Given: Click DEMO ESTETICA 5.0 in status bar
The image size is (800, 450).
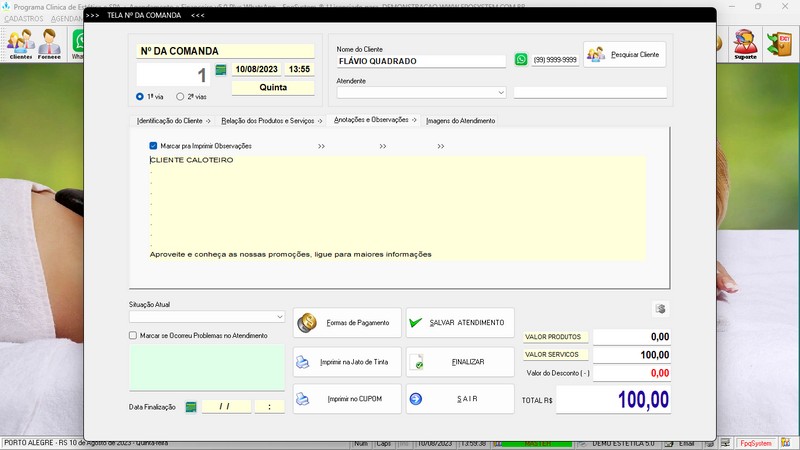Looking at the screenshot, I should tap(623, 443).
